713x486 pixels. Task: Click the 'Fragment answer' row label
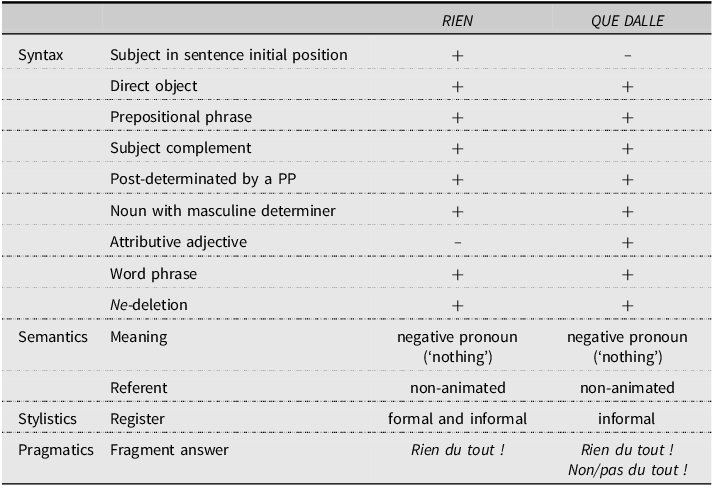point(169,450)
